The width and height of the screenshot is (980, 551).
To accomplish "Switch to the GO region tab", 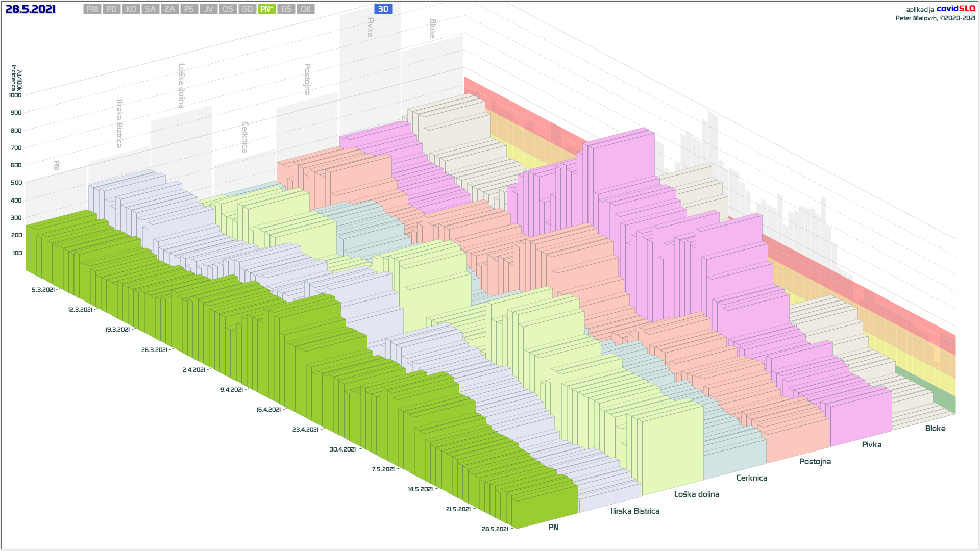I will tap(248, 9).
